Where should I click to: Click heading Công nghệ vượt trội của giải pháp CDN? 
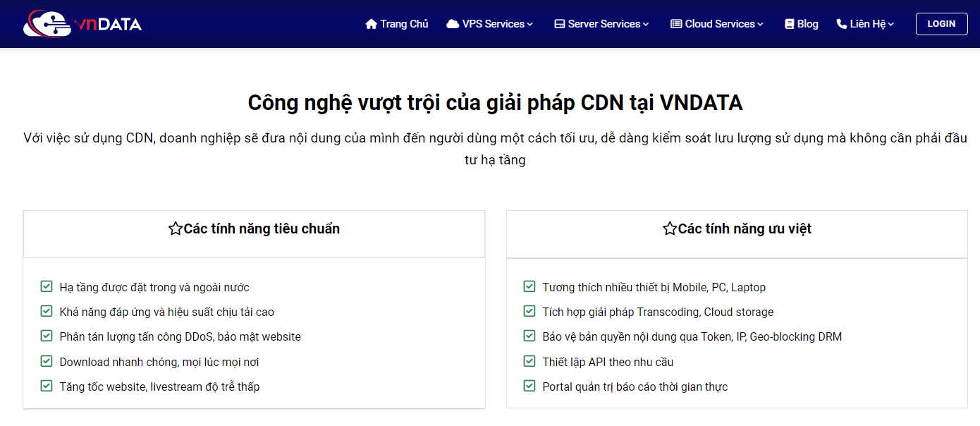495,103
